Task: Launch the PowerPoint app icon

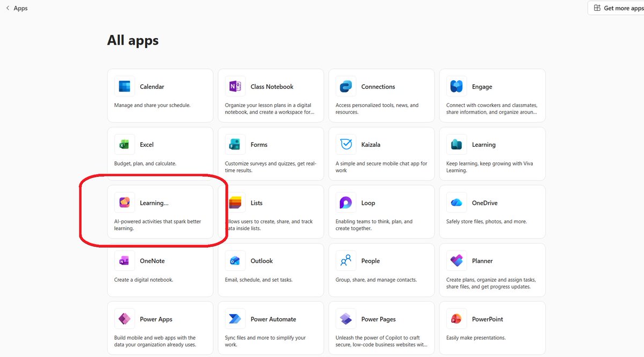Action: click(457, 319)
